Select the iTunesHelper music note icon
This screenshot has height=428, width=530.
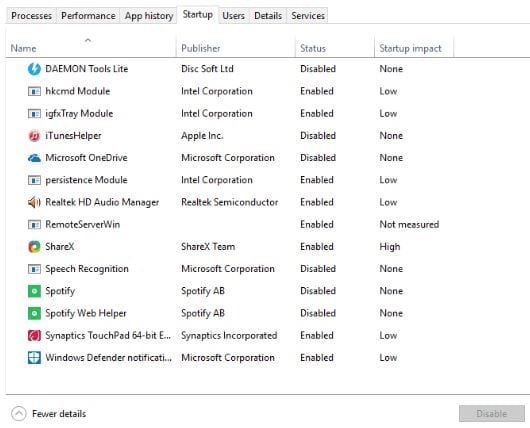[34, 136]
